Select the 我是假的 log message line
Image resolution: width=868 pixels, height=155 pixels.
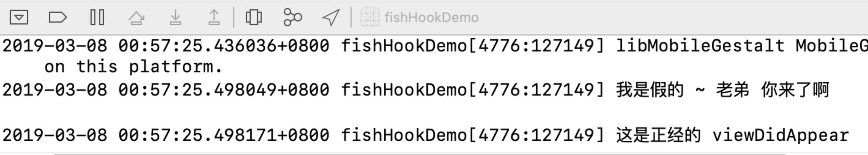[434, 90]
